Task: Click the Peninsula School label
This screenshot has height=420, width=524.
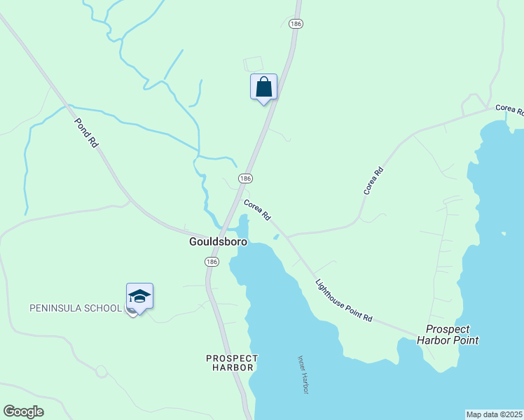Action: [x=76, y=308]
